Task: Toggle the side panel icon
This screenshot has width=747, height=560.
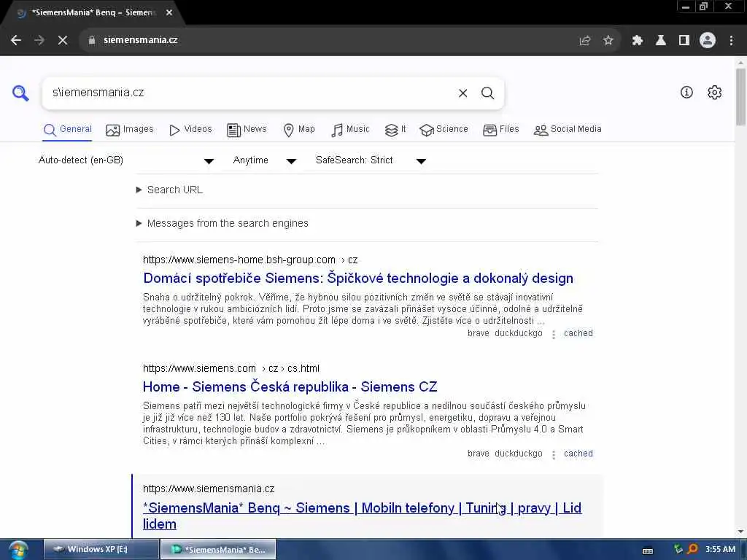Action: (x=684, y=41)
